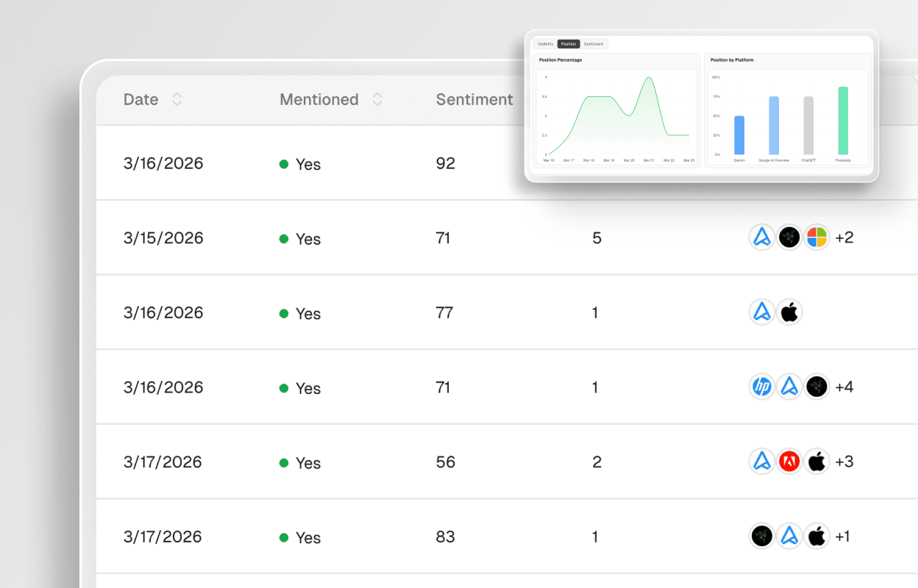Click the Razer icon in the 3/15/2026 row

pyautogui.click(x=789, y=237)
